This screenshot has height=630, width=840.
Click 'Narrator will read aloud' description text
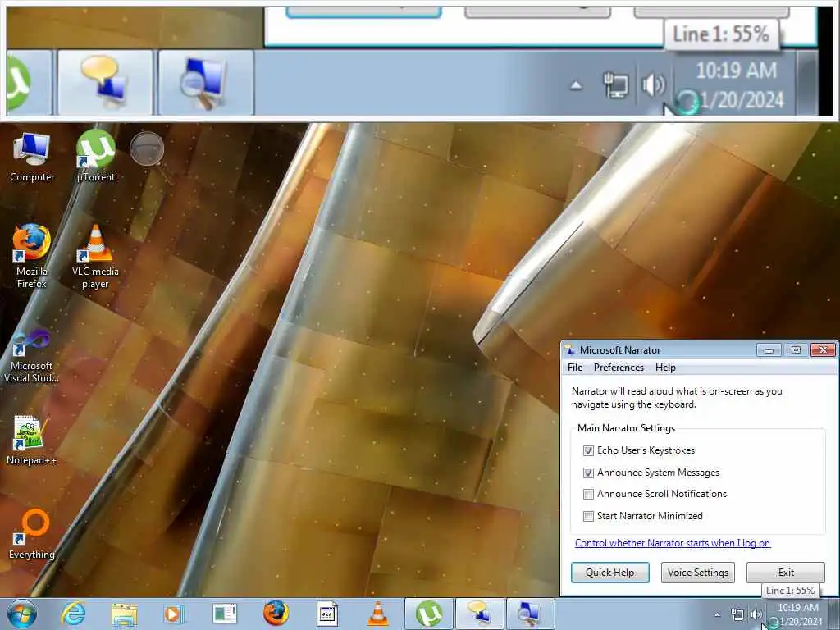pos(677,398)
